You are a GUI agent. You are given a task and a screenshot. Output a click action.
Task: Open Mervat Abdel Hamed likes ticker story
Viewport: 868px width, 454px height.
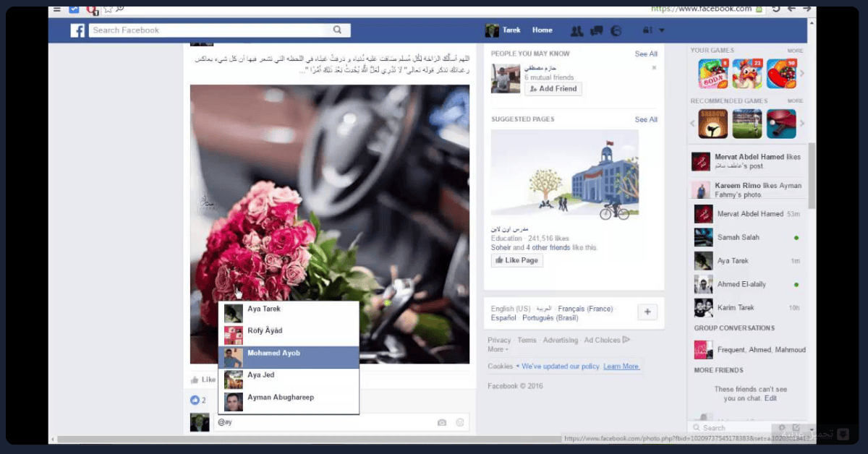[x=747, y=161]
